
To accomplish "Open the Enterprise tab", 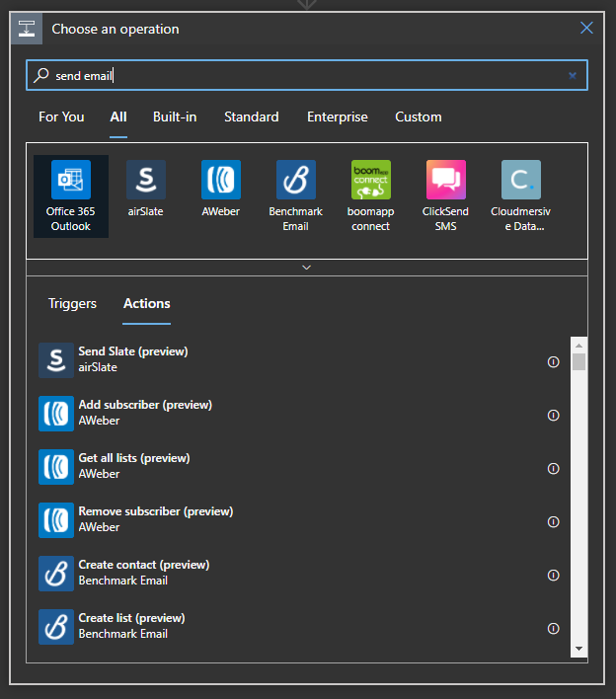I will [338, 116].
